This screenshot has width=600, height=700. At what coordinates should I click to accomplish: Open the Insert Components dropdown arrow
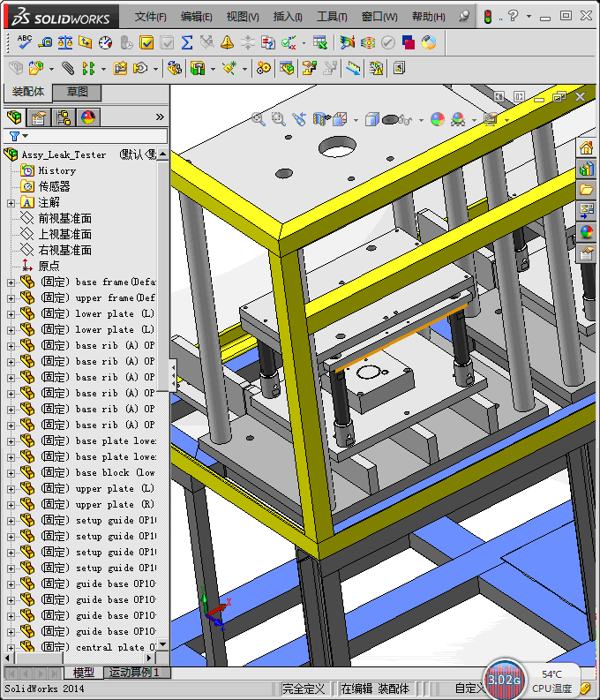[51, 69]
